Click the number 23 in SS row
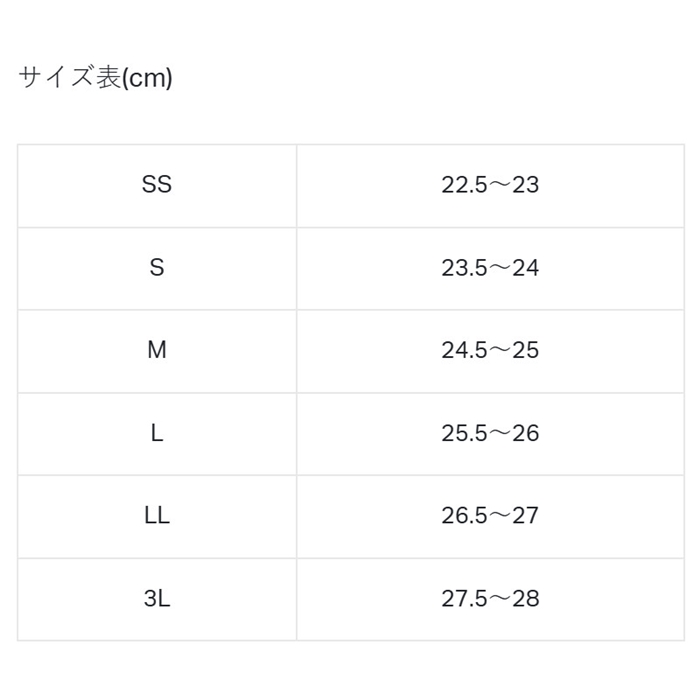This screenshot has height=700, width=700. pos(525,185)
